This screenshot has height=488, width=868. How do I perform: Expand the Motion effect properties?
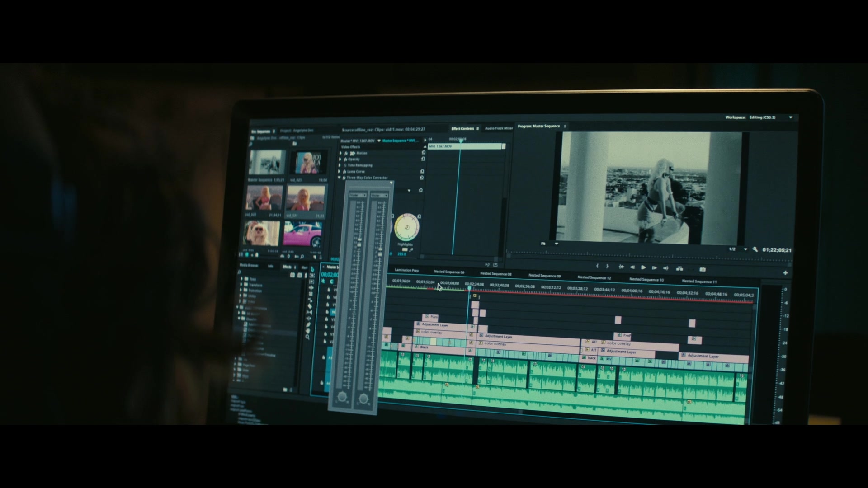[340, 153]
